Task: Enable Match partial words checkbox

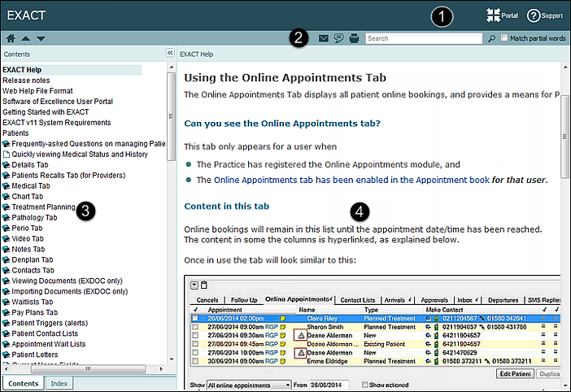Action: pyautogui.click(x=504, y=38)
